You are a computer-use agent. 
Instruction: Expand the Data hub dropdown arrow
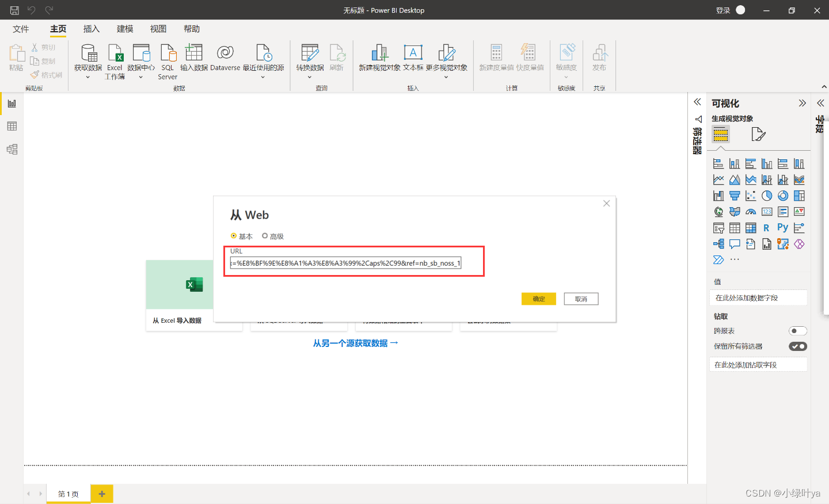(x=141, y=77)
